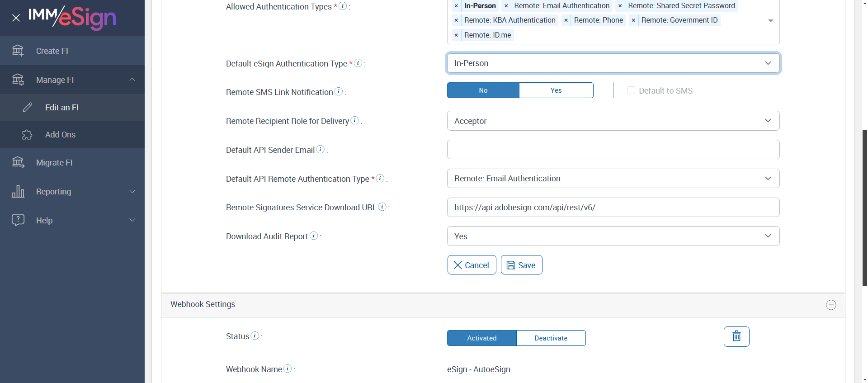Click info icon beside Remote SMS Link Notification
This screenshot has height=383, width=868.
339,91
